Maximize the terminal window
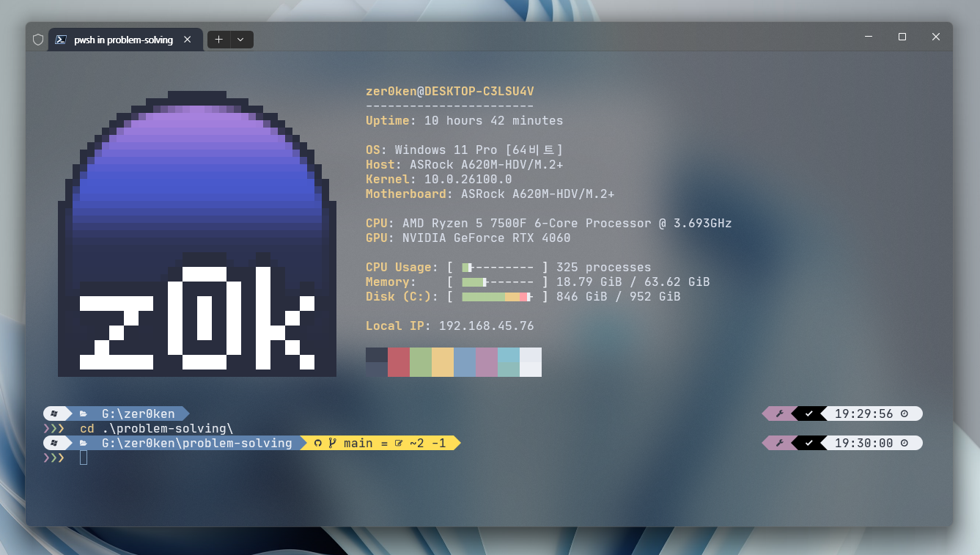980x555 pixels. 902,37
